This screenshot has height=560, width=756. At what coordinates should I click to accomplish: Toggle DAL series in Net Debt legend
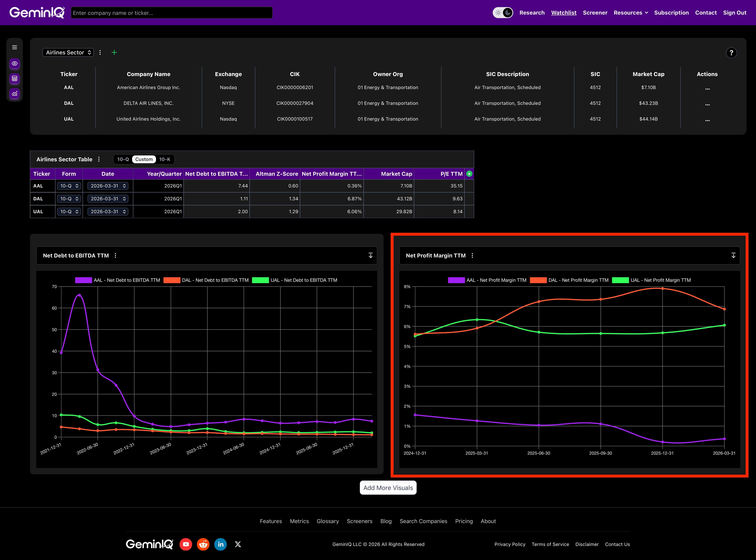tap(206, 280)
